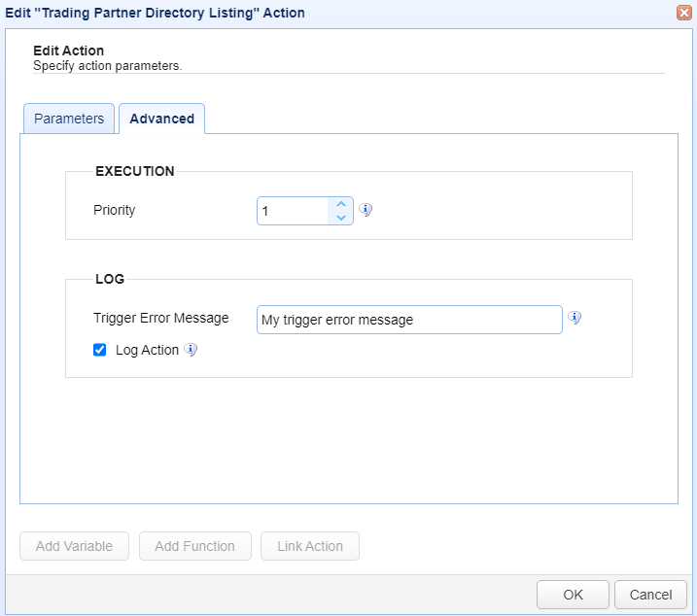Click the Link Action button
697x616 pixels.
310,546
